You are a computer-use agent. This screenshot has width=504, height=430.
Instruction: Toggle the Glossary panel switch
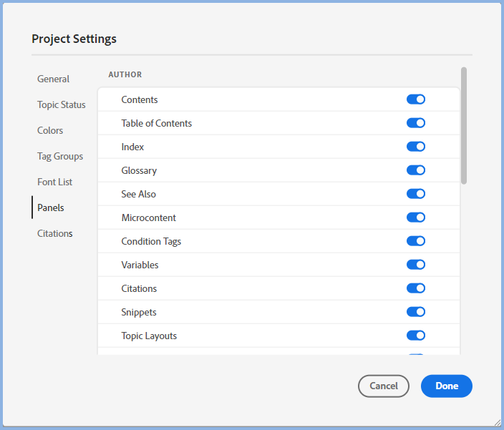415,170
